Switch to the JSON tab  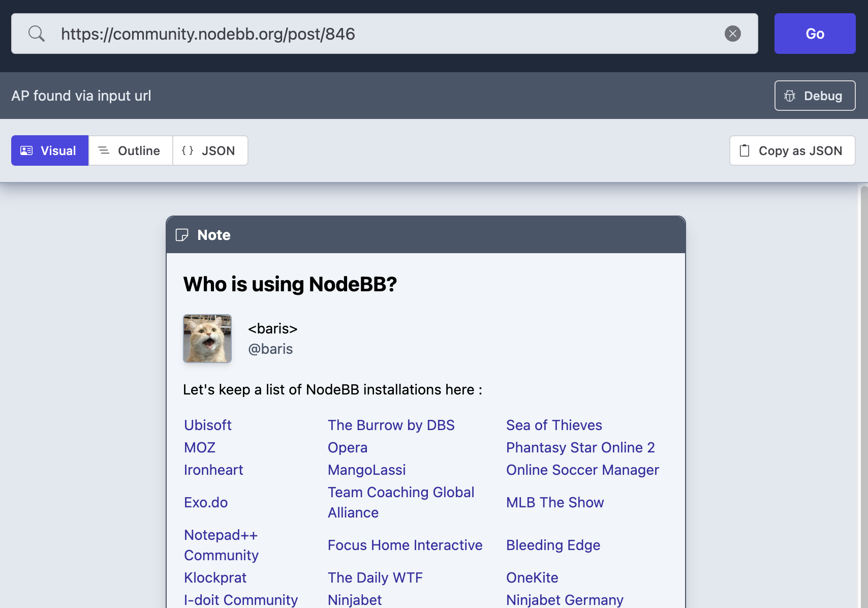(210, 150)
